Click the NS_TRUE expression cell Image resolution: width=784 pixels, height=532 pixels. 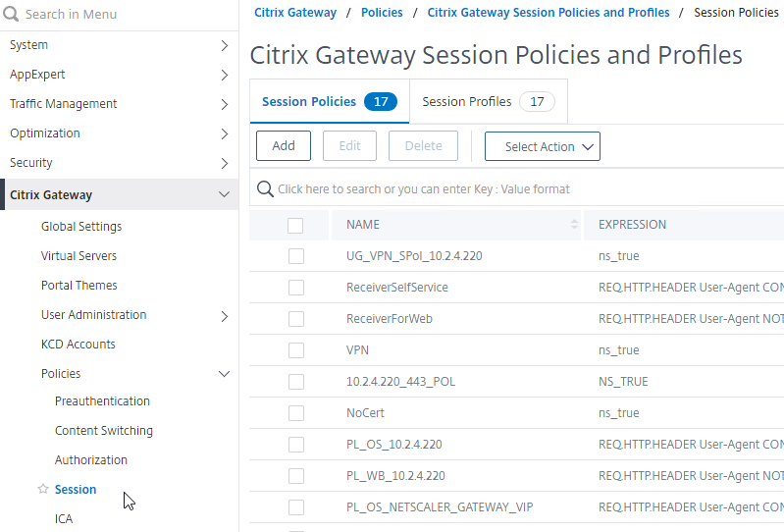click(x=623, y=382)
